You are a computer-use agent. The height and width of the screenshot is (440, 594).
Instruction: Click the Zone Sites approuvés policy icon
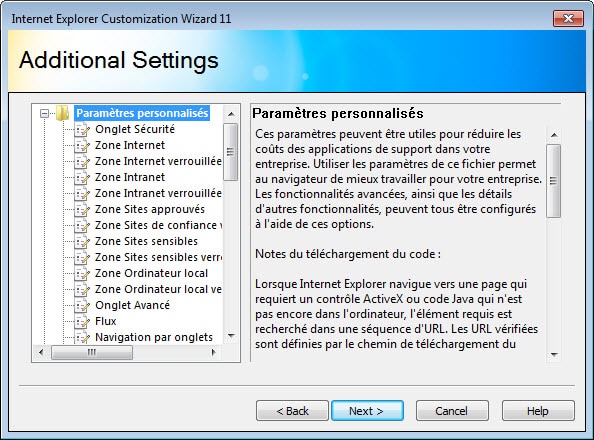(x=82, y=210)
